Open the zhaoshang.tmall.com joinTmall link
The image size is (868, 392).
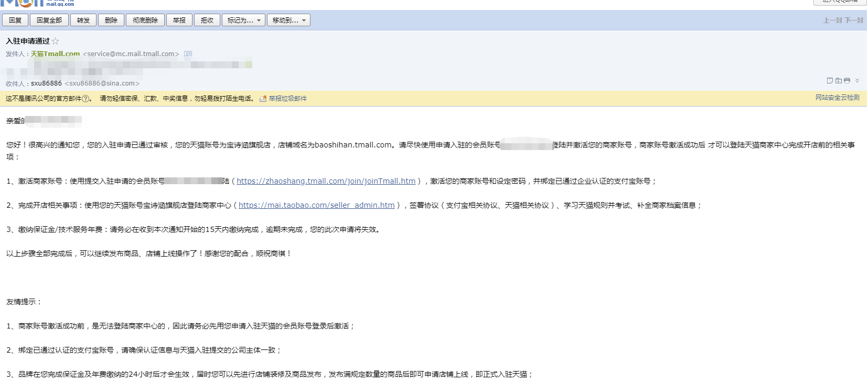click(x=326, y=181)
